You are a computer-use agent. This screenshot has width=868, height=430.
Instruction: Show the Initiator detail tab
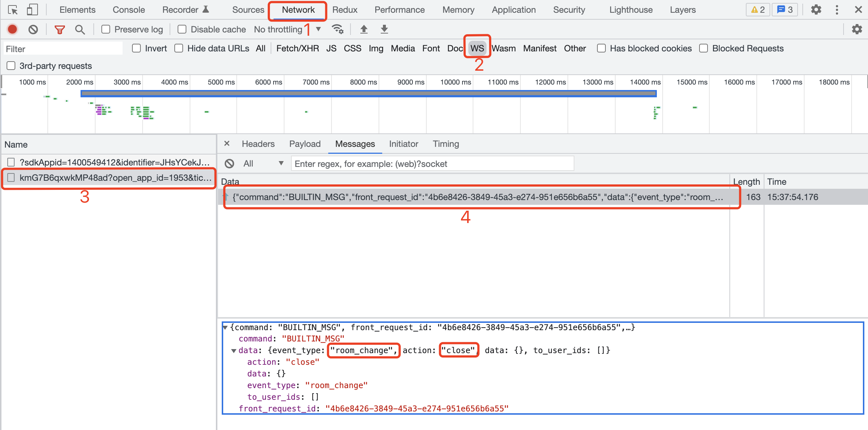403,144
